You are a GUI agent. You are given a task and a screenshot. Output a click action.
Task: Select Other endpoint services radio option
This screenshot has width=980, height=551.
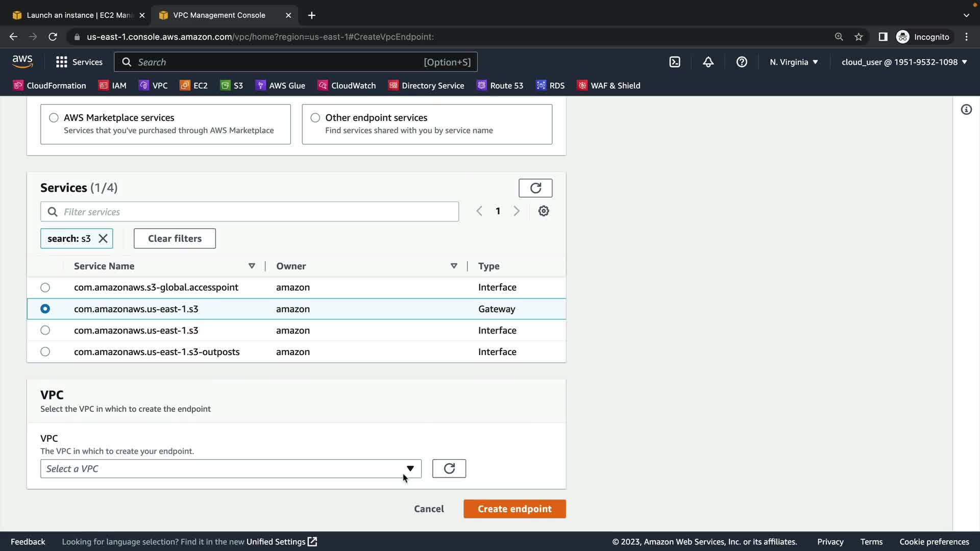click(315, 118)
